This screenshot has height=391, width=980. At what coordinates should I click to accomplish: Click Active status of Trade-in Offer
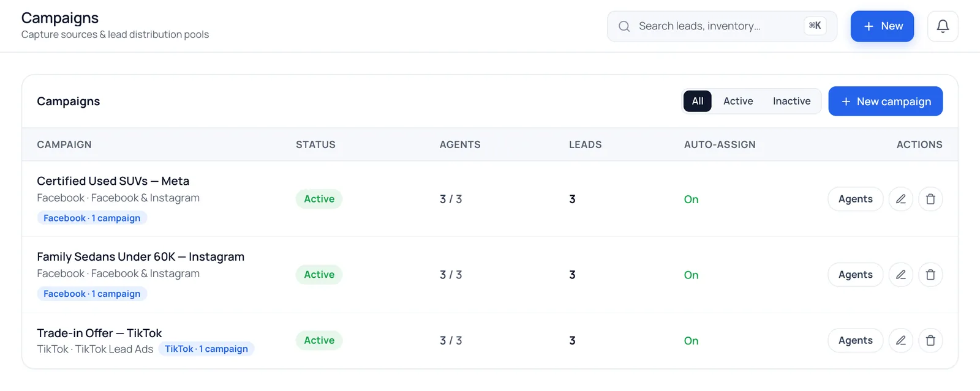pos(319,340)
